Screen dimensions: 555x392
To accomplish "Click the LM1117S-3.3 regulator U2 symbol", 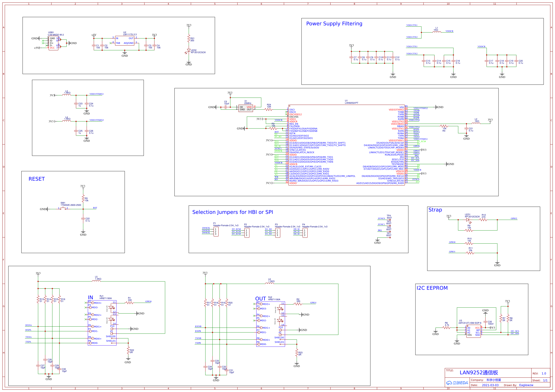I will [124, 41].
